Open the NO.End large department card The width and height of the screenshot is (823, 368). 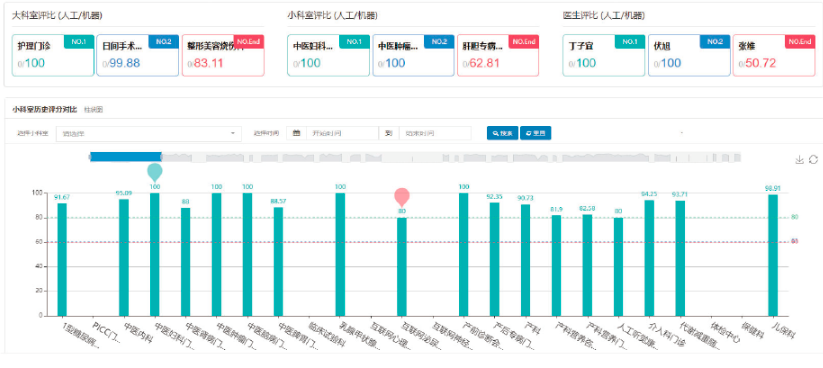click(223, 56)
